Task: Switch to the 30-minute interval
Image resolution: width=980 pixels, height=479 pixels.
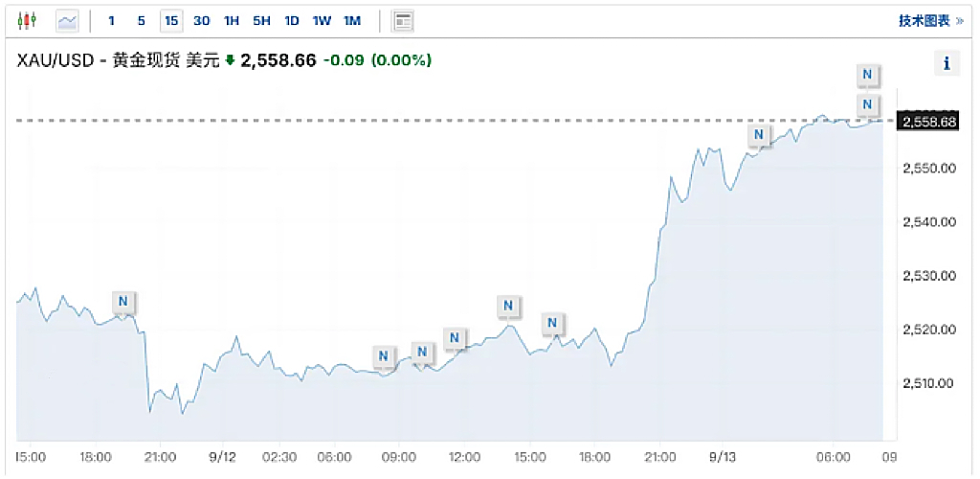Action: (201, 20)
